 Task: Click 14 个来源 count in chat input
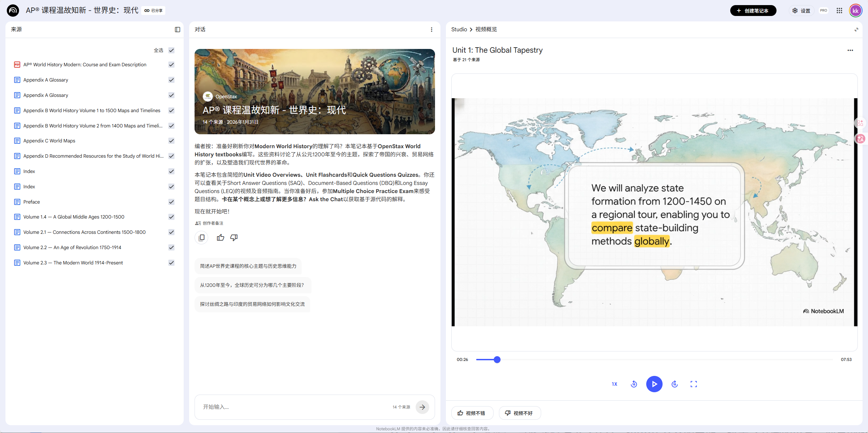[x=401, y=407]
